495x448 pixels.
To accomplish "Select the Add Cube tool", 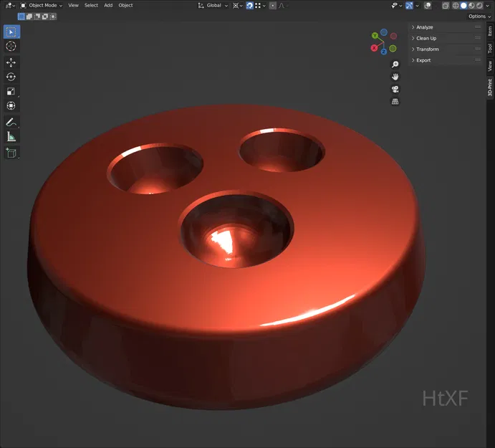I will 11,153.
